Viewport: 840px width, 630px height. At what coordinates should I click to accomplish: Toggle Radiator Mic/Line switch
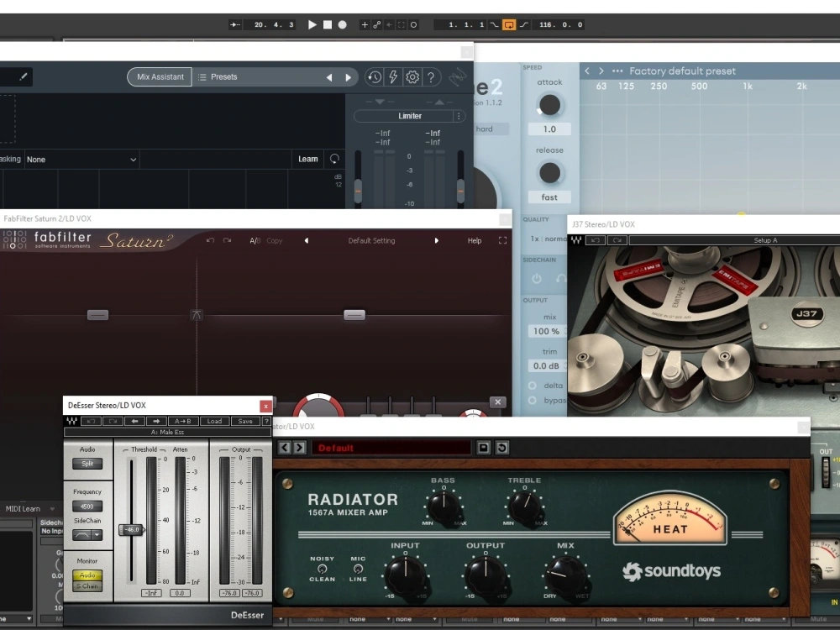click(358, 569)
